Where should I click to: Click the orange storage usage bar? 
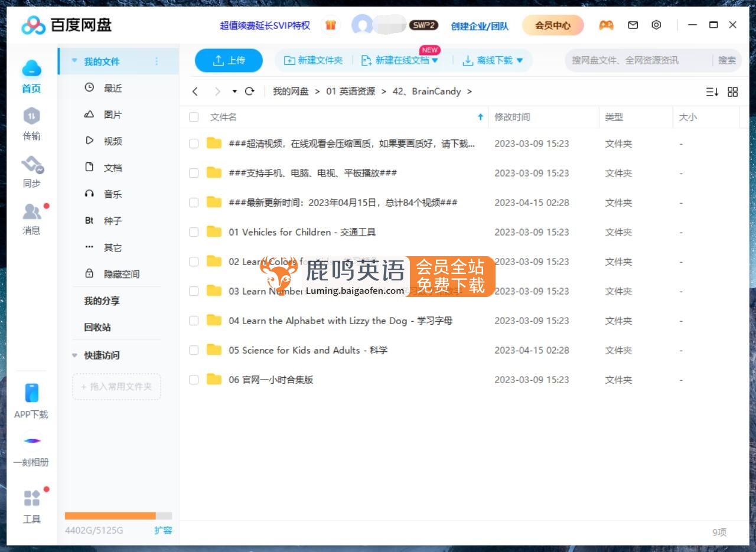click(110, 515)
